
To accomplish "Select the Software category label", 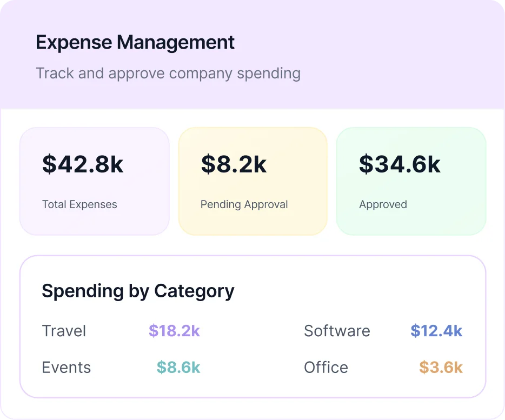I will [x=337, y=331].
